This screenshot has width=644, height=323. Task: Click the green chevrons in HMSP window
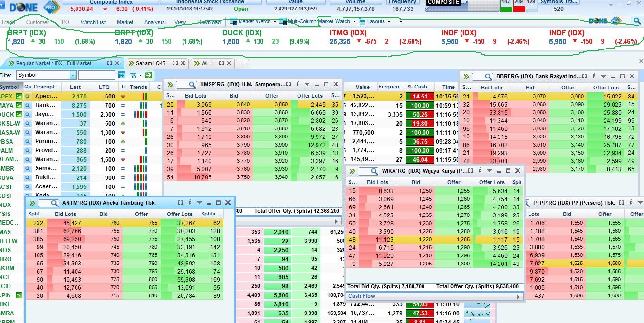pos(170,85)
